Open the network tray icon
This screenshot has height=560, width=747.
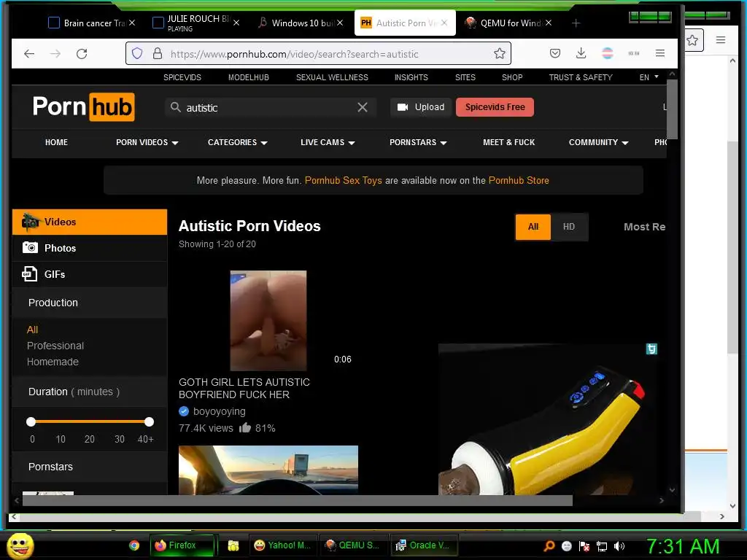click(602, 545)
